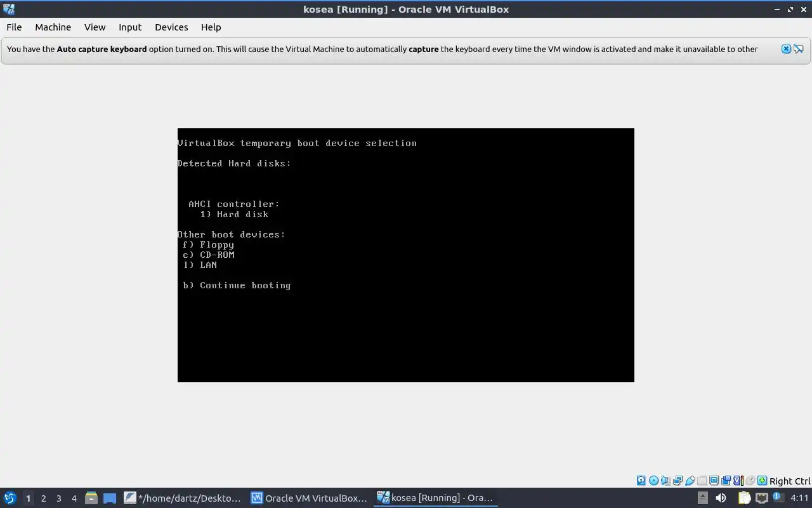This screenshot has width=812, height=508.
Task: Click the recording indicator icon
Action: [726, 481]
